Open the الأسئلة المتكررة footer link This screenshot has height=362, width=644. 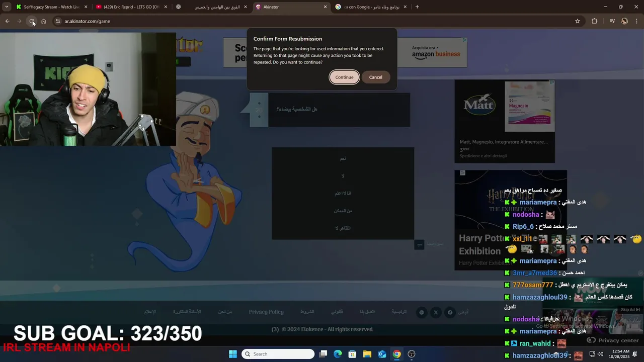pyautogui.click(x=187, y=312)
